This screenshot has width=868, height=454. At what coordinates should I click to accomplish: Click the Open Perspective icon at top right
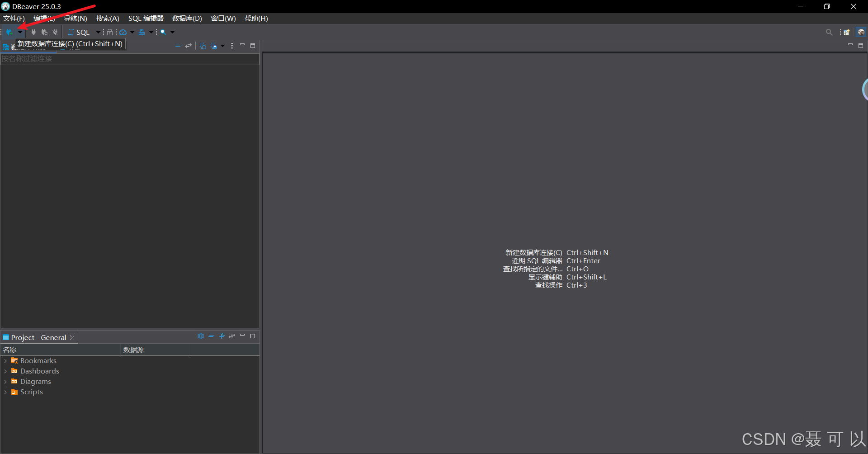coord(847,32)
